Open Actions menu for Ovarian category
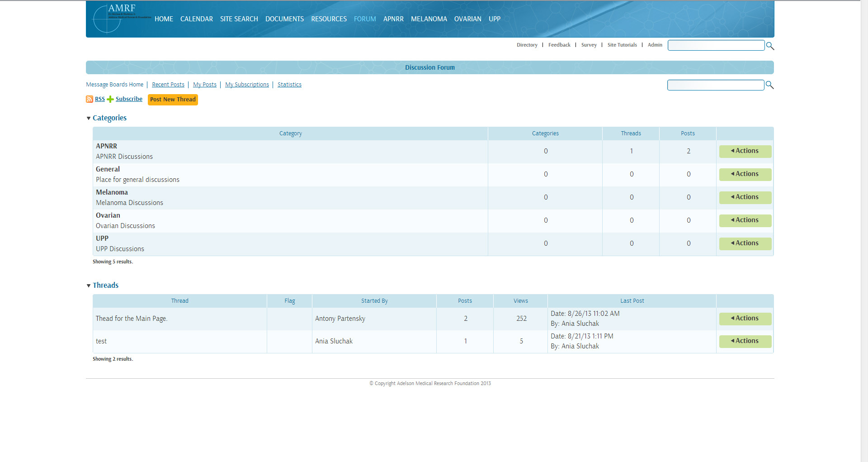The image size is (868, 462). click(x=745, y=220)
